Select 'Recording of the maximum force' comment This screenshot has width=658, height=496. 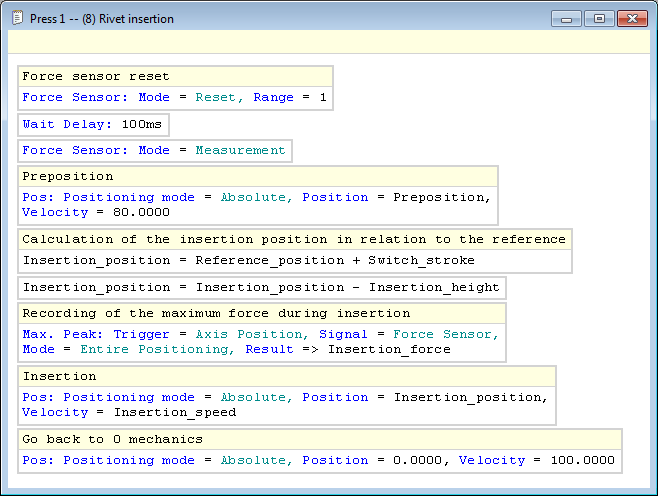(262, 313)
